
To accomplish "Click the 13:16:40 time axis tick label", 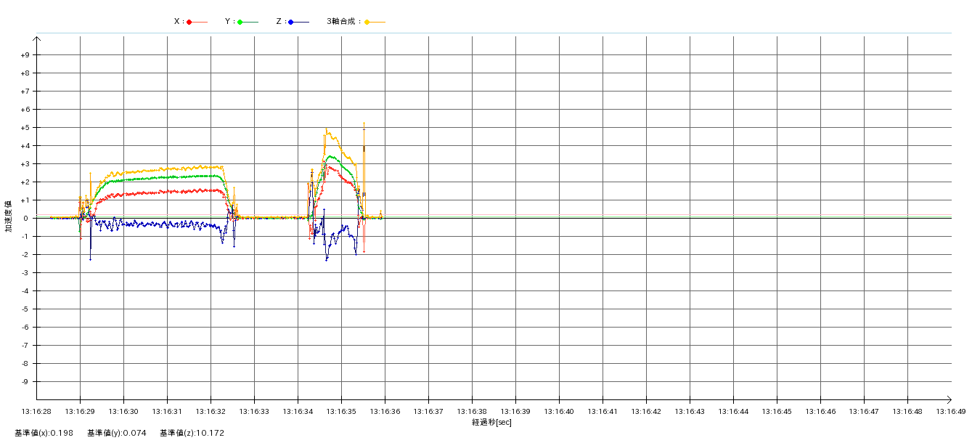I will 559,412.
